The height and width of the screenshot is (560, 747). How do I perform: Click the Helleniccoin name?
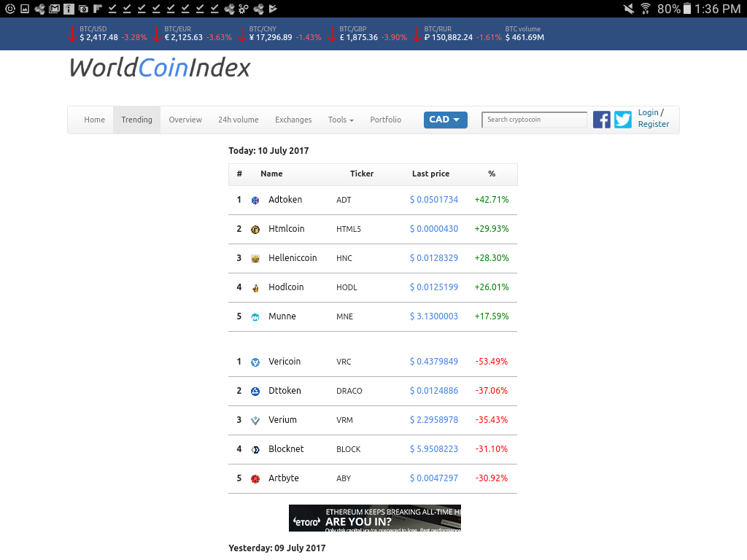pyautogui.click(x=293, y=258)
